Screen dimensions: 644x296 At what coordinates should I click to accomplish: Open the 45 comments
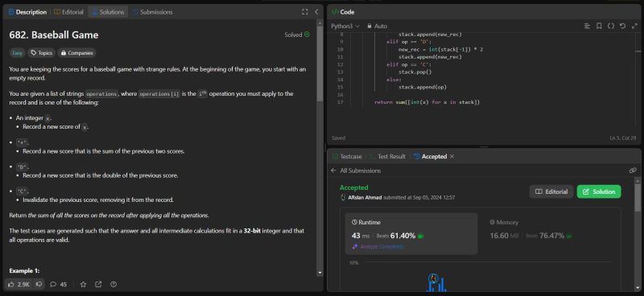click(x=58, y=284)
